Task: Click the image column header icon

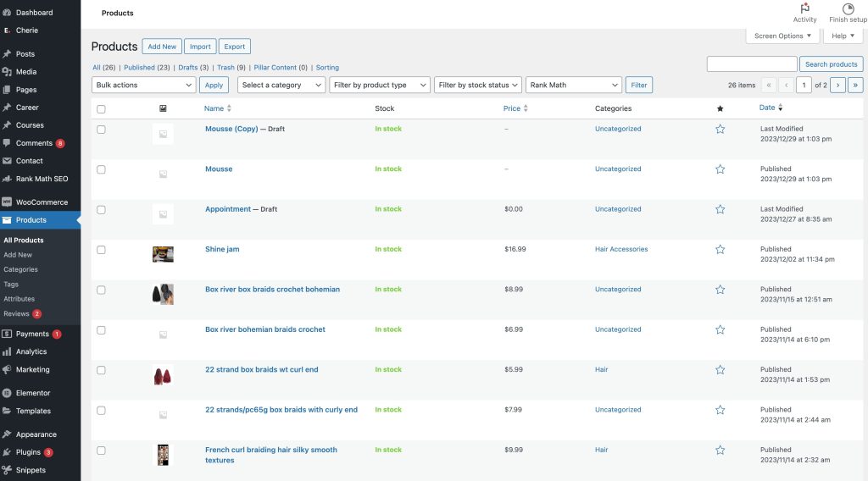Action: point(163,108)
